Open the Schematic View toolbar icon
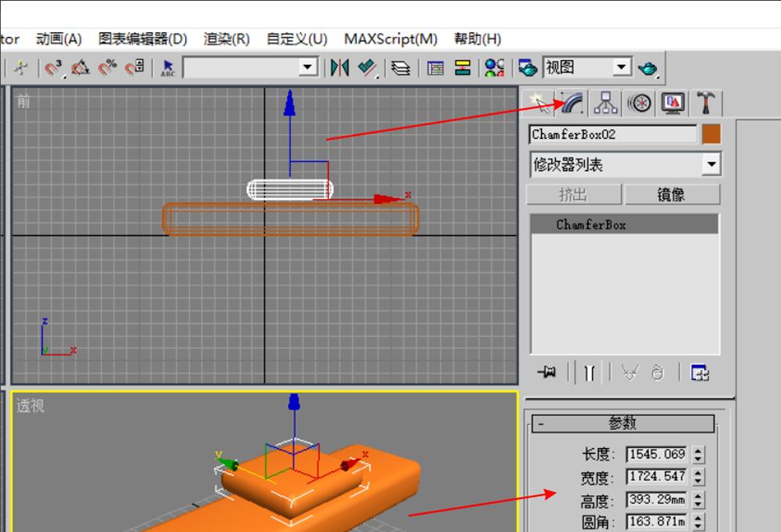Screen dimensions: 781x532 click(462, 68)
